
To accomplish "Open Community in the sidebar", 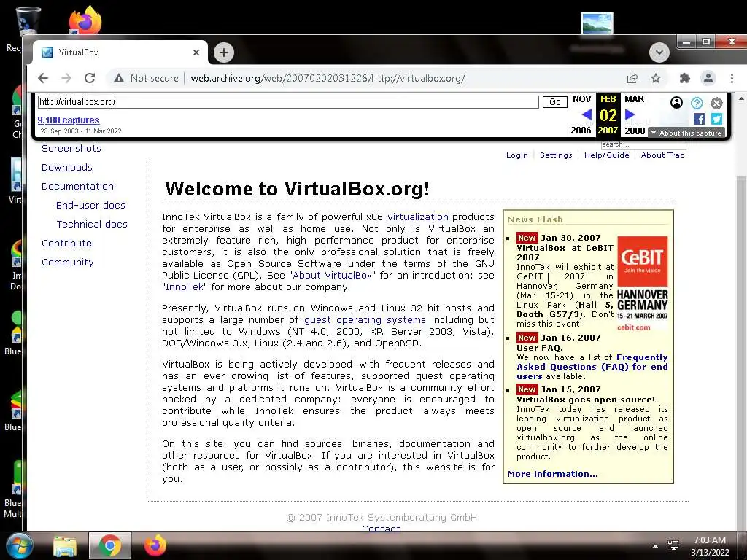I will (x=68, y=262).
